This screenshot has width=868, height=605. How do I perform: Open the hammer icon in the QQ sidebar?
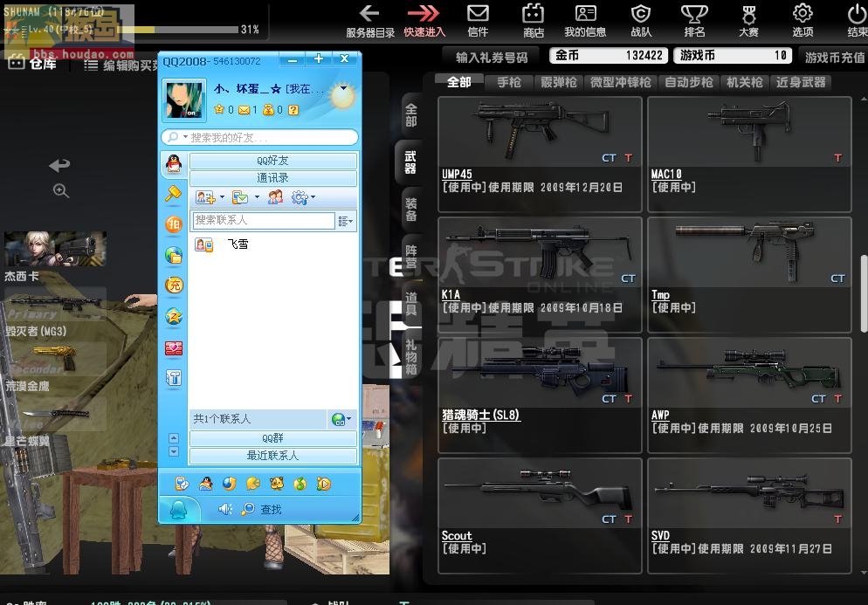coord(174,194)
